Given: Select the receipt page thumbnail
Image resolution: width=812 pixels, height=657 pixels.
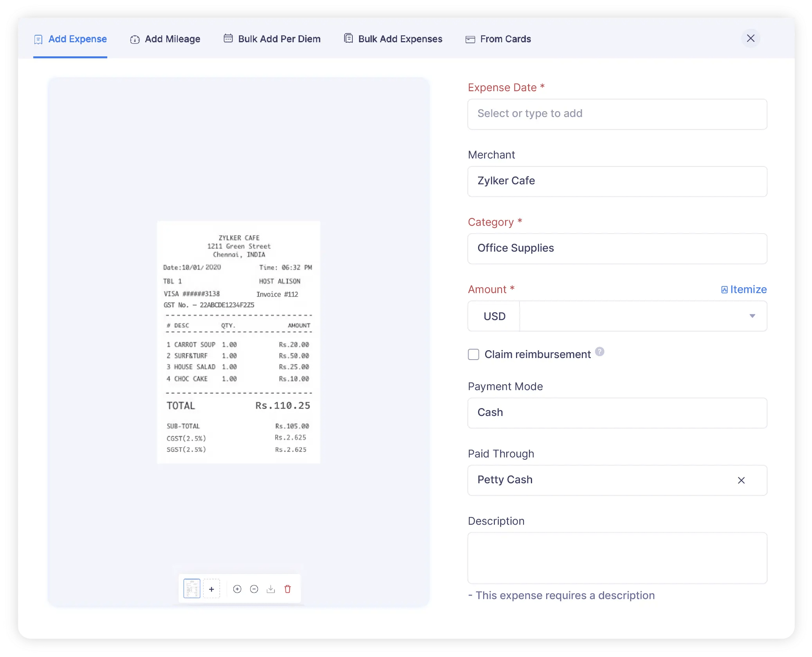Looking at the screenshot, I should [192, 589].
